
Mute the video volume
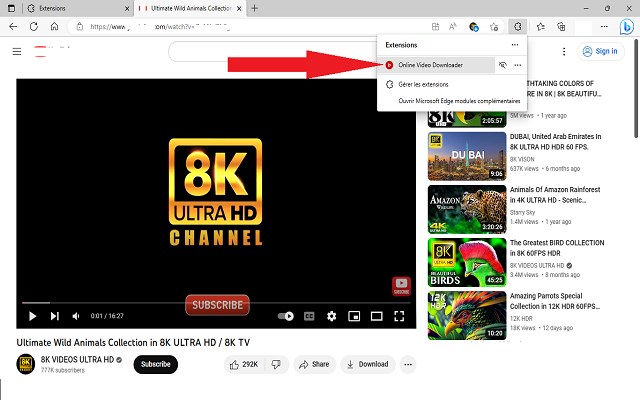coord(76,316)
